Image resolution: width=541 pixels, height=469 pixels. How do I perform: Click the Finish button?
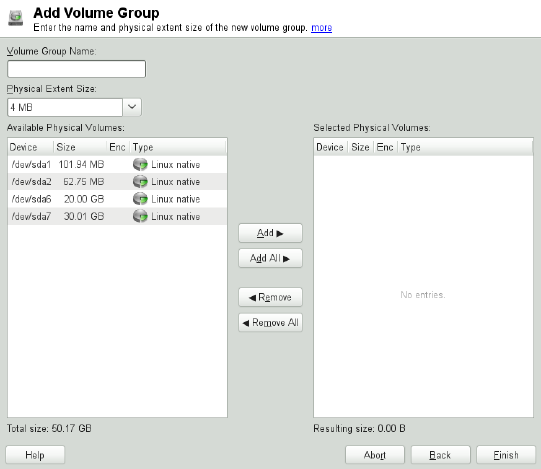(506, 455)
